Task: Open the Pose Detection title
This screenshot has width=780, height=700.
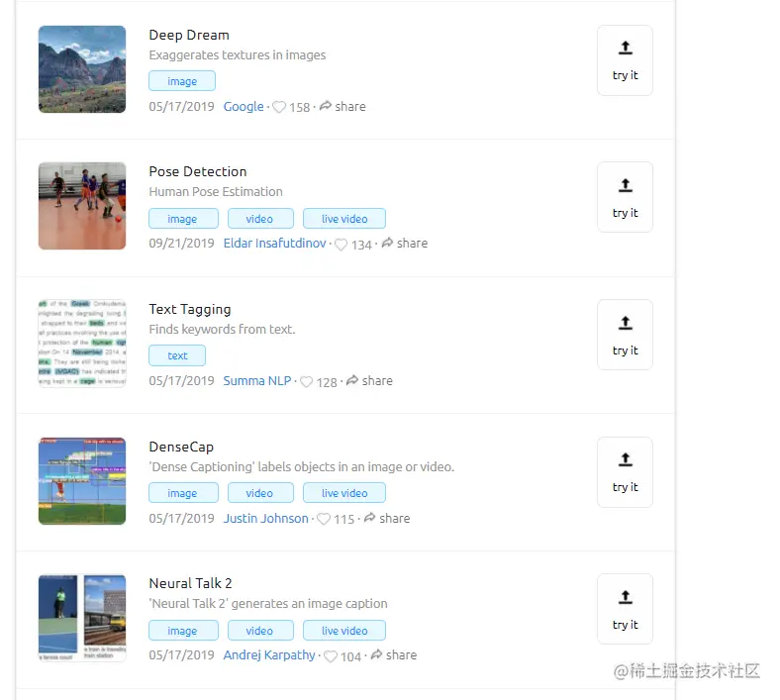Action: (x=198, y=171)
